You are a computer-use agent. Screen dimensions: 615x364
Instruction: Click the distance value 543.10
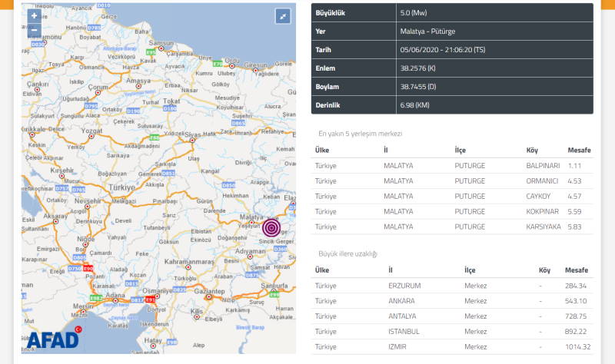pos(576,301)
